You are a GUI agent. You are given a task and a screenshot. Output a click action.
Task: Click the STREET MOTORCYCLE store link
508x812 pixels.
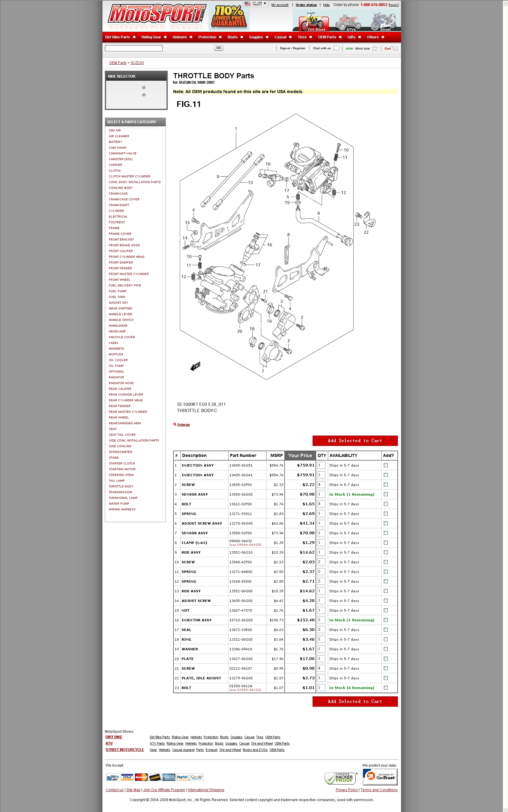[x=125, y=749]
